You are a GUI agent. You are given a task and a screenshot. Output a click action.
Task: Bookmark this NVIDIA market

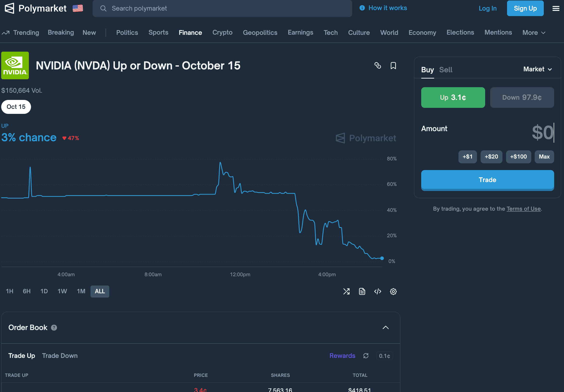[393, 66]
